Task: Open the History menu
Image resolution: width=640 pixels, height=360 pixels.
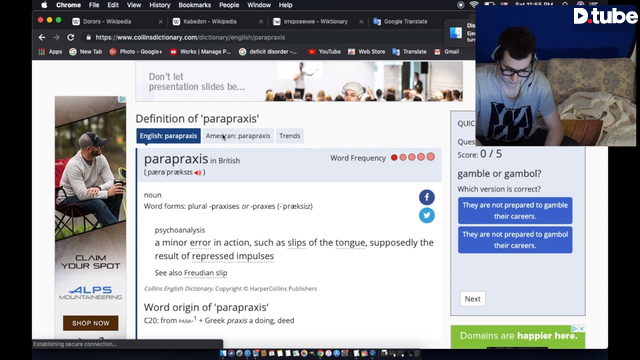Action: point(159,5)
